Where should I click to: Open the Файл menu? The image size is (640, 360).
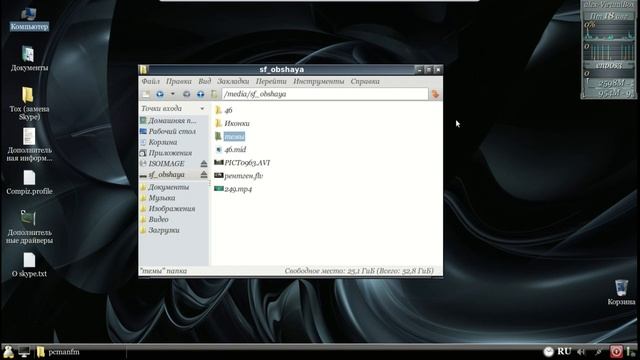pyautogui.click(x=151, y=82)
